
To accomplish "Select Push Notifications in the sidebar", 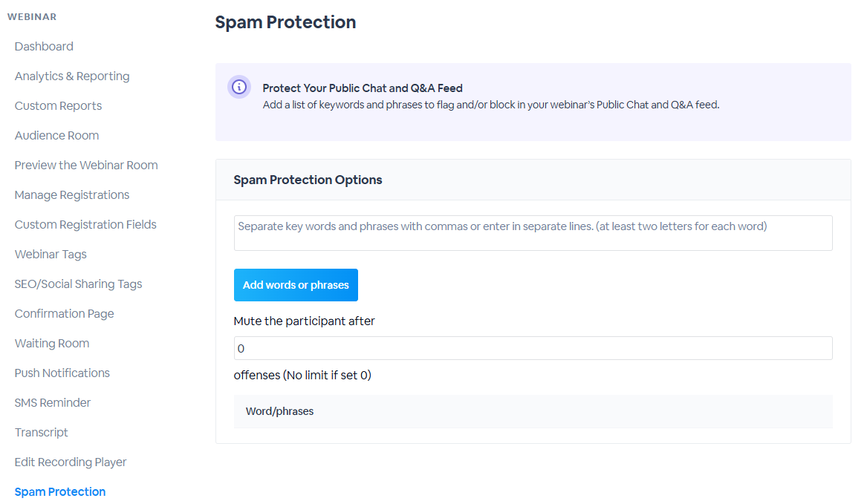I will coord(62,373).
